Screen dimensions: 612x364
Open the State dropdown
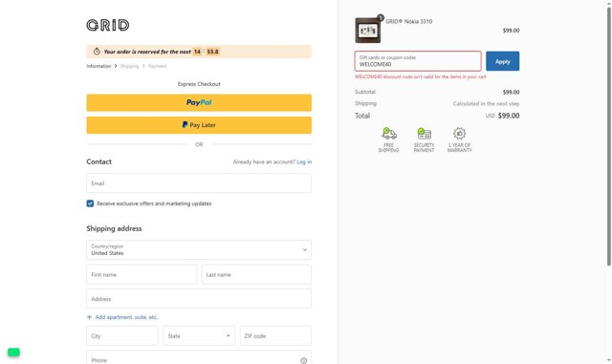(x=199, y=335)
